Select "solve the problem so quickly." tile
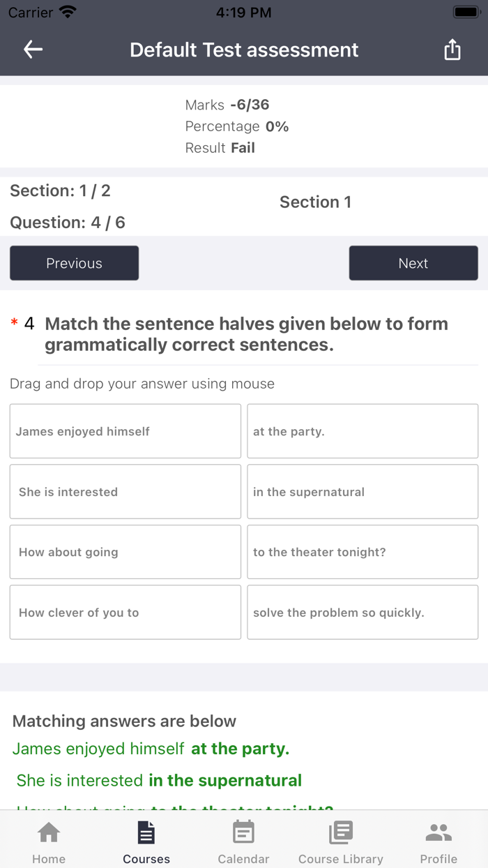 pyautogui.click(x=363, y=613)
